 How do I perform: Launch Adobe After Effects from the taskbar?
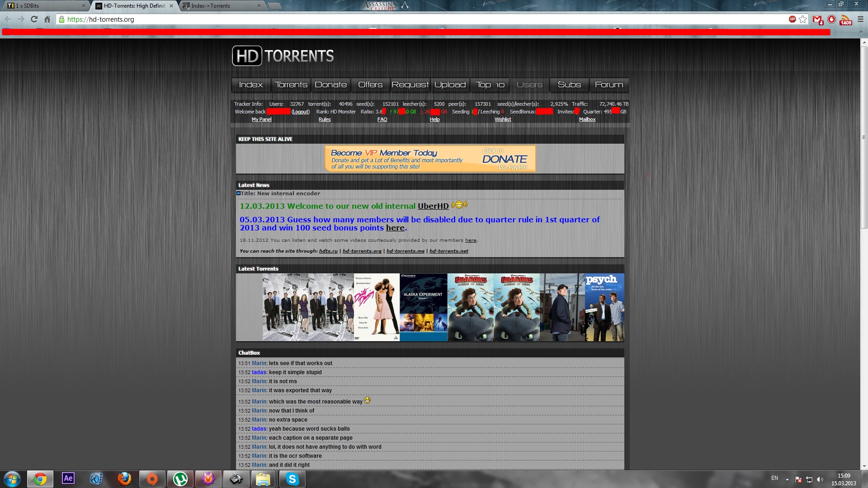(x=68, y=479)
